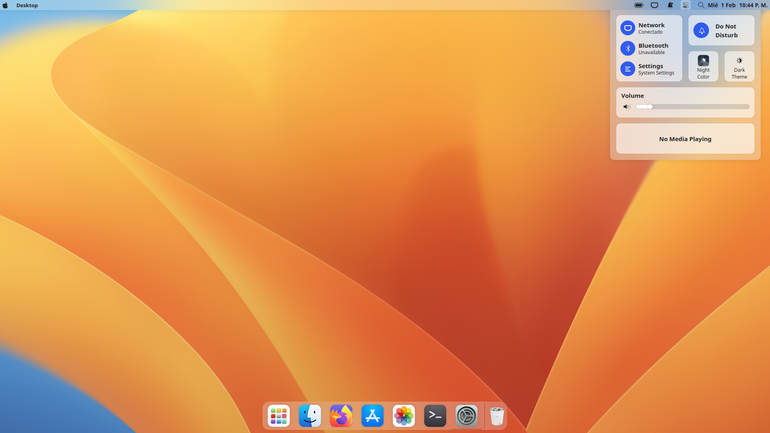The image size is (770, 433).
Task: Click the 'Volume' label
Action: coord(632,96)
